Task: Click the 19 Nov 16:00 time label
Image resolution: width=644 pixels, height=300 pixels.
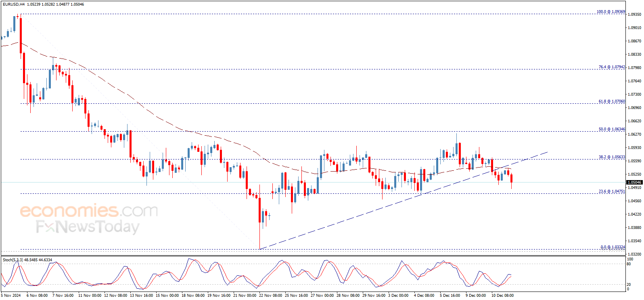Action: pyautogui.click(x=219, y=296)
